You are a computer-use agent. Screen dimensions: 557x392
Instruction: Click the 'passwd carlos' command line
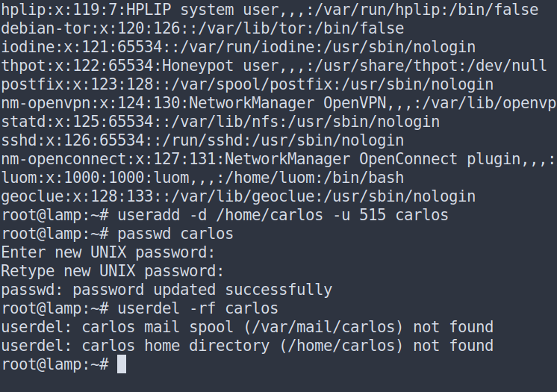coord(175,234)
